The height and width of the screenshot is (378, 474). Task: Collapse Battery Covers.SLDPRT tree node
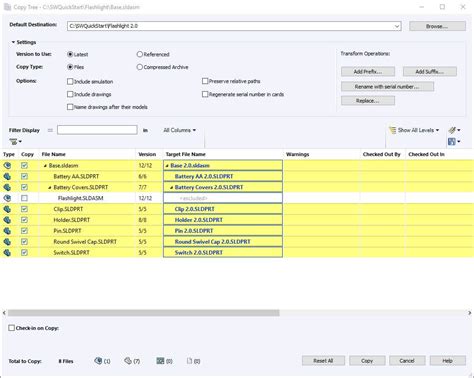(50, 188)
